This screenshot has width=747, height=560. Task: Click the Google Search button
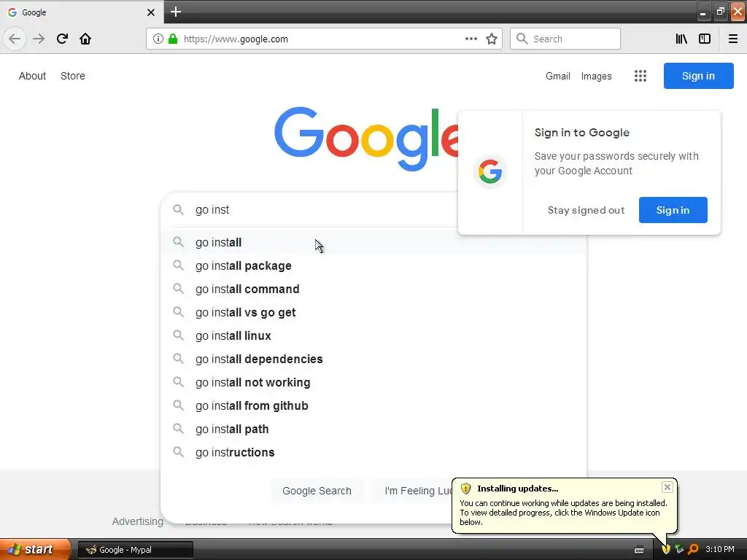pos(317,491)
